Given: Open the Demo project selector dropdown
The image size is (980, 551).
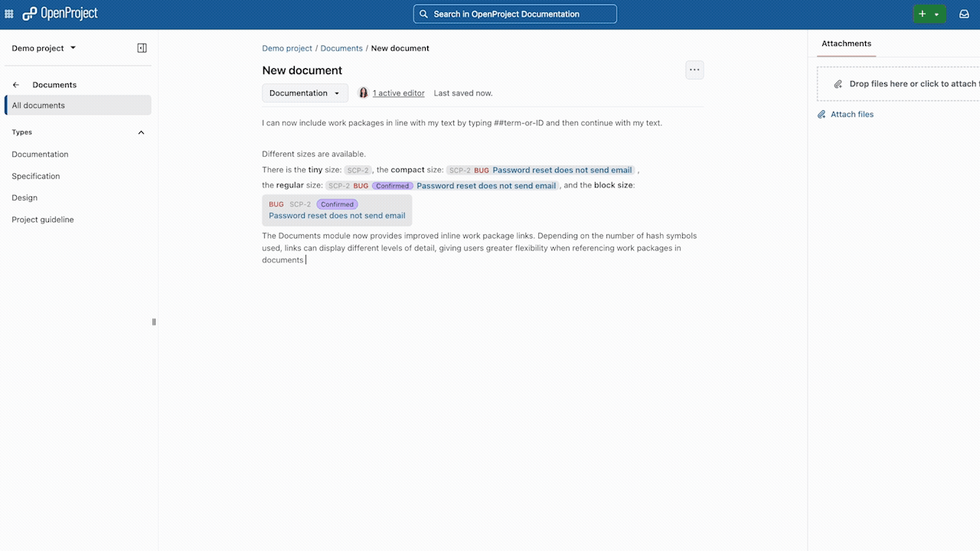Looking at the screenshot, I should coord(44,48).
